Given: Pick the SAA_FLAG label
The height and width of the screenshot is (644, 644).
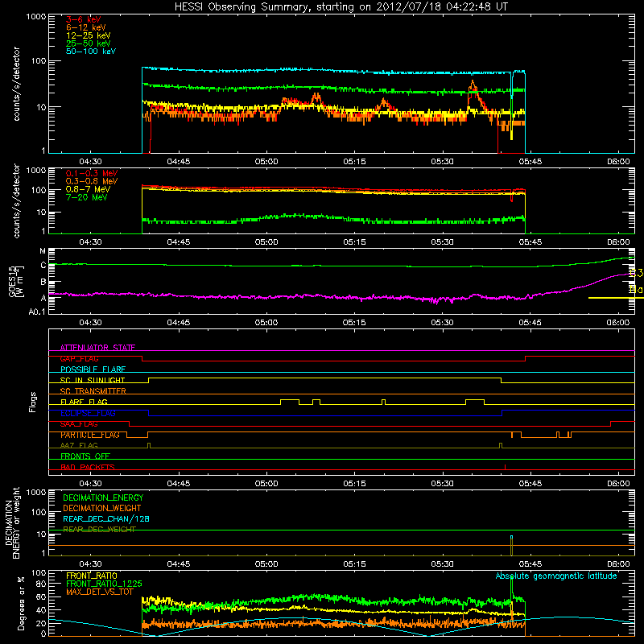Looking at the screenshot, I should click(79, 424).
